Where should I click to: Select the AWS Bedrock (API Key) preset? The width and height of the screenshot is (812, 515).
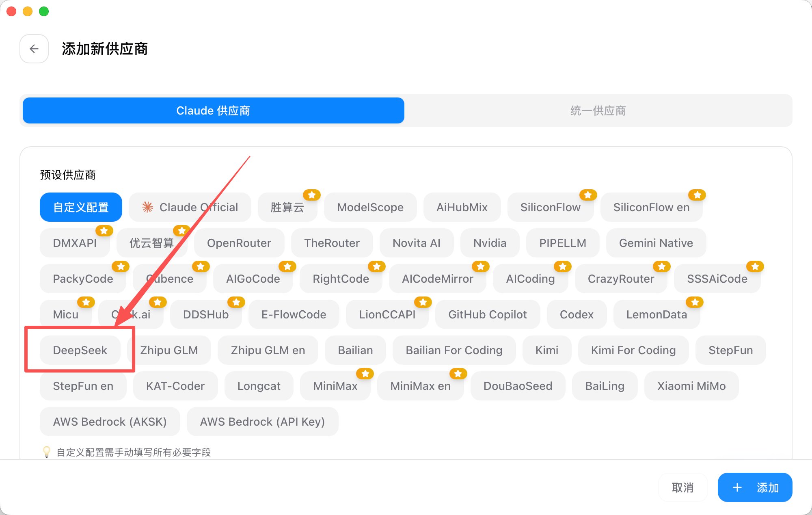tap(263, 422)
